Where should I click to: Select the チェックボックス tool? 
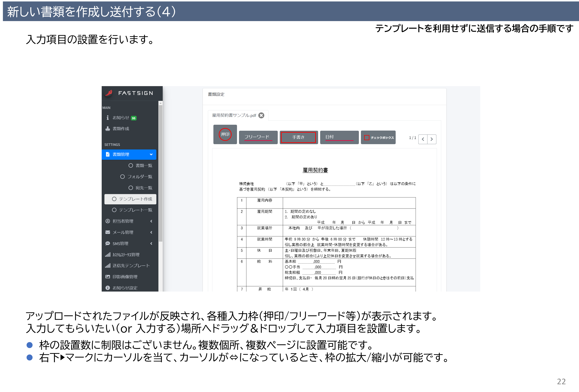coord(378,137)
